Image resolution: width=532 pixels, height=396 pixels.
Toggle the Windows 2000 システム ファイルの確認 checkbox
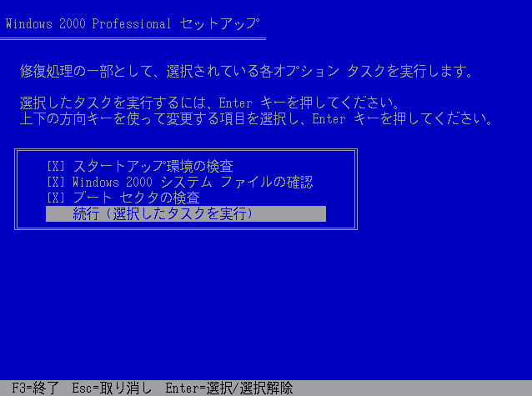[56, 183]
